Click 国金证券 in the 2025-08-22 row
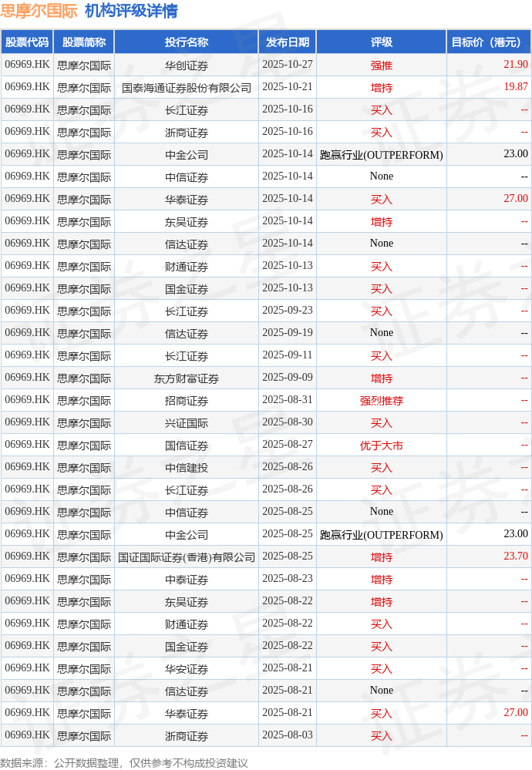This screenshot has height=770, width=532. 187,646
